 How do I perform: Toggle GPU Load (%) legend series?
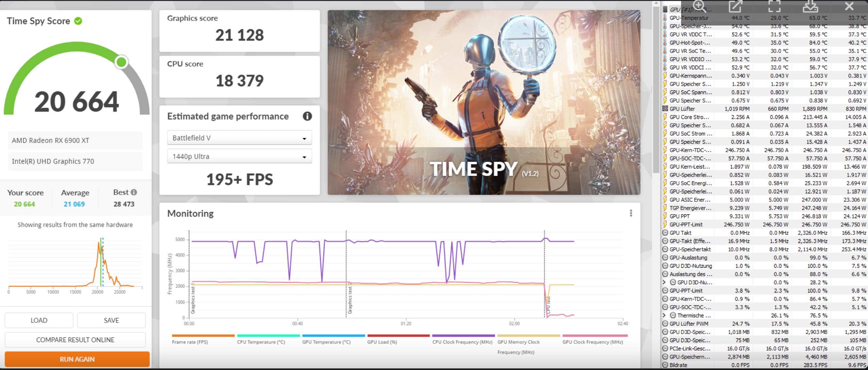[x=382, y=342]
